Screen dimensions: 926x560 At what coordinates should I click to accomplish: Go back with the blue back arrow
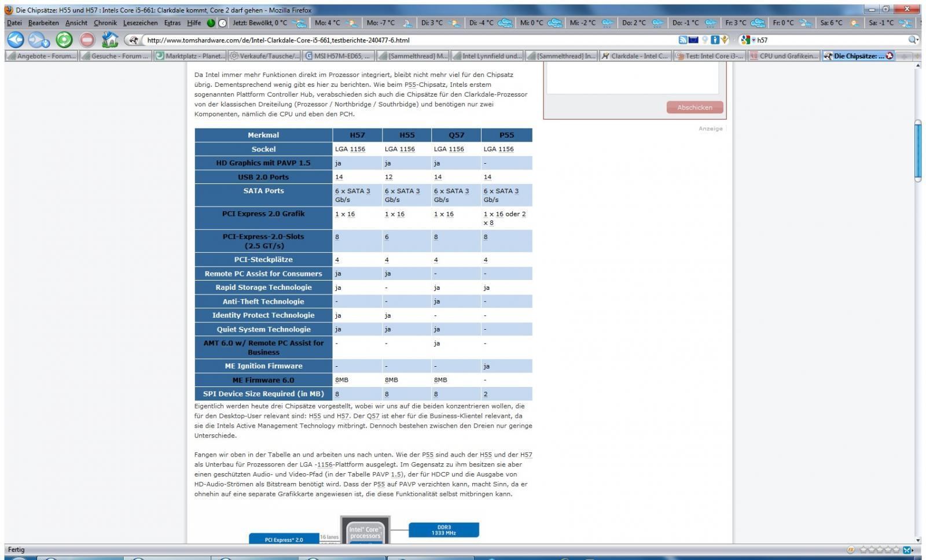16,39
